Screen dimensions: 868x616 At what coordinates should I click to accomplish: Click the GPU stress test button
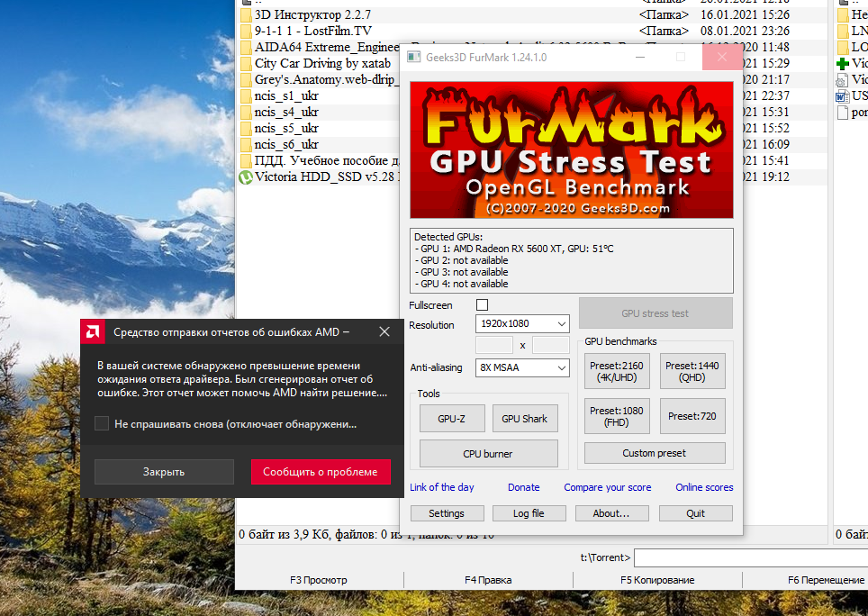coord(656,313)
